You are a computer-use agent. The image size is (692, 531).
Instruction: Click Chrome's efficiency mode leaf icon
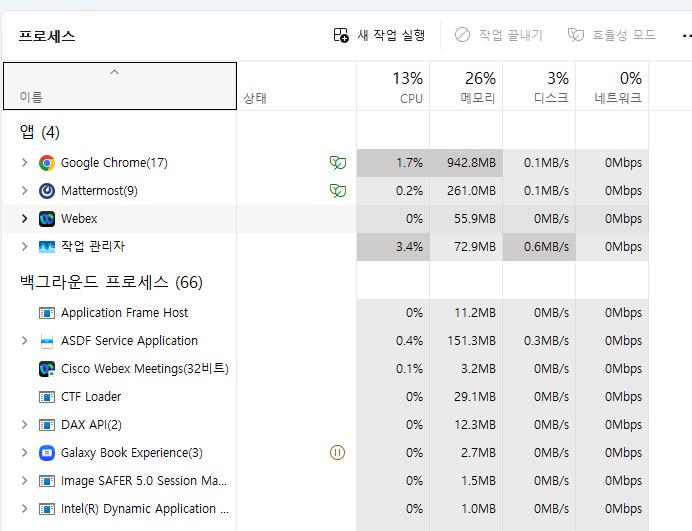[x=338, y=163]
